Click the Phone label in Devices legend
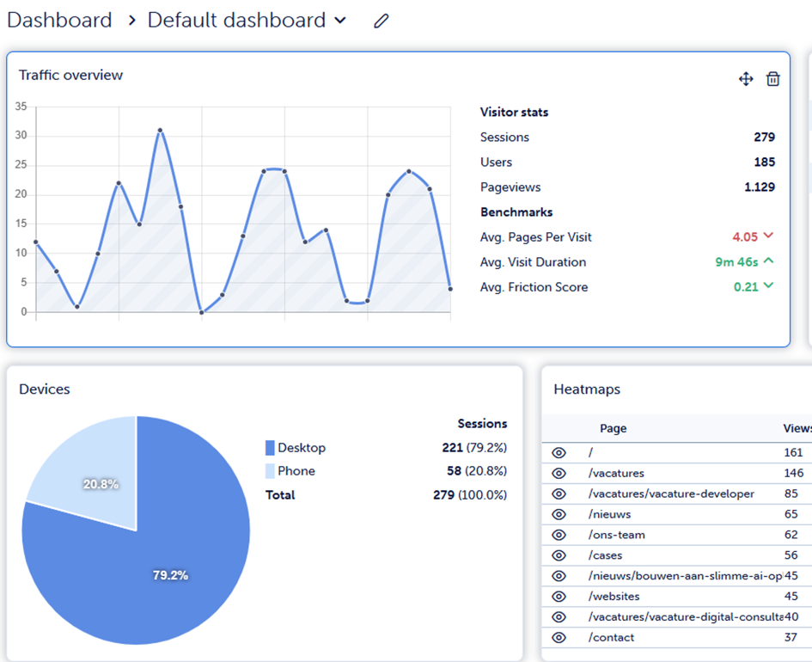The height and width of the screenshot is (662, 812). pyautogui.click(x=296, y=471)
